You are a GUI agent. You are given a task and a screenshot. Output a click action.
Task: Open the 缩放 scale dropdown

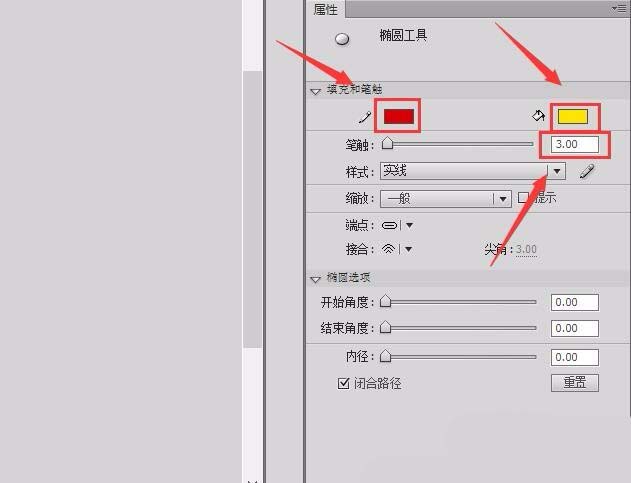tap(446, 199)
